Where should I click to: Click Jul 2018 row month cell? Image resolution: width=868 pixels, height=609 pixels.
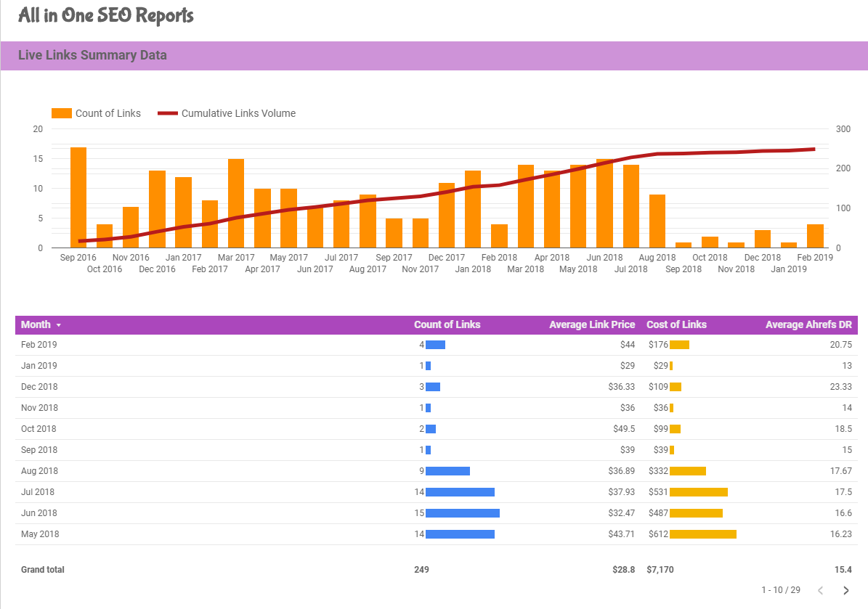click(x=38, y=491)
